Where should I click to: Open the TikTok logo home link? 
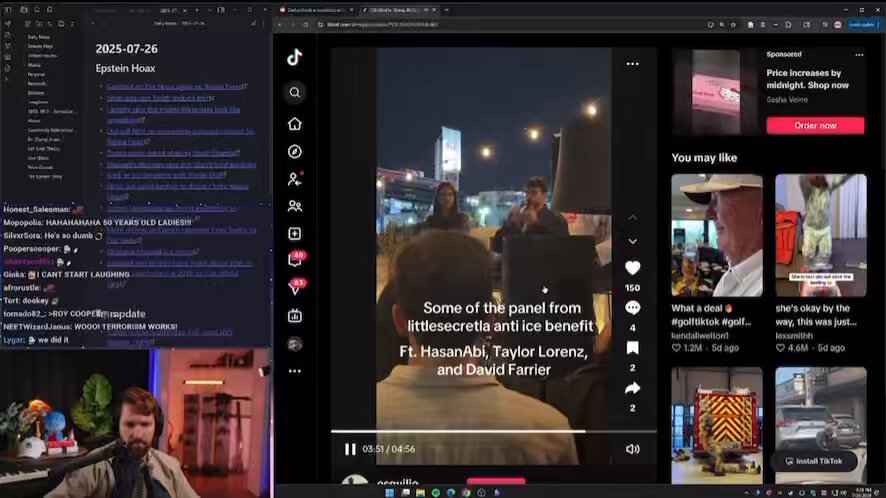click(294, 58)
